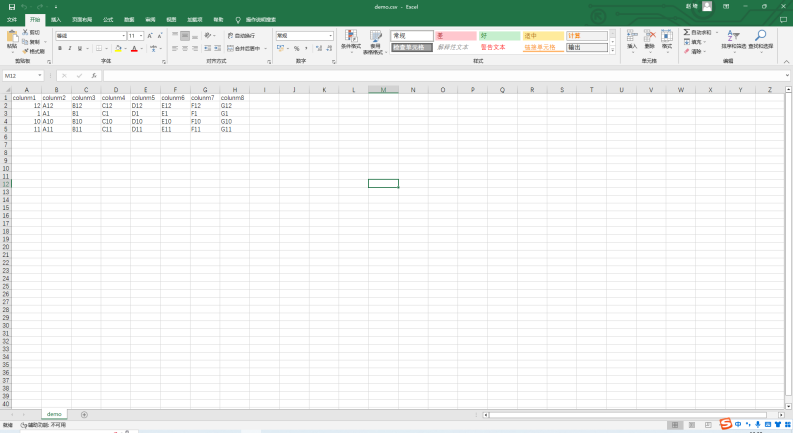Viewport: 793px width, 433px height.
Task: Toggle Bold formatting
Action: (60, 49)
